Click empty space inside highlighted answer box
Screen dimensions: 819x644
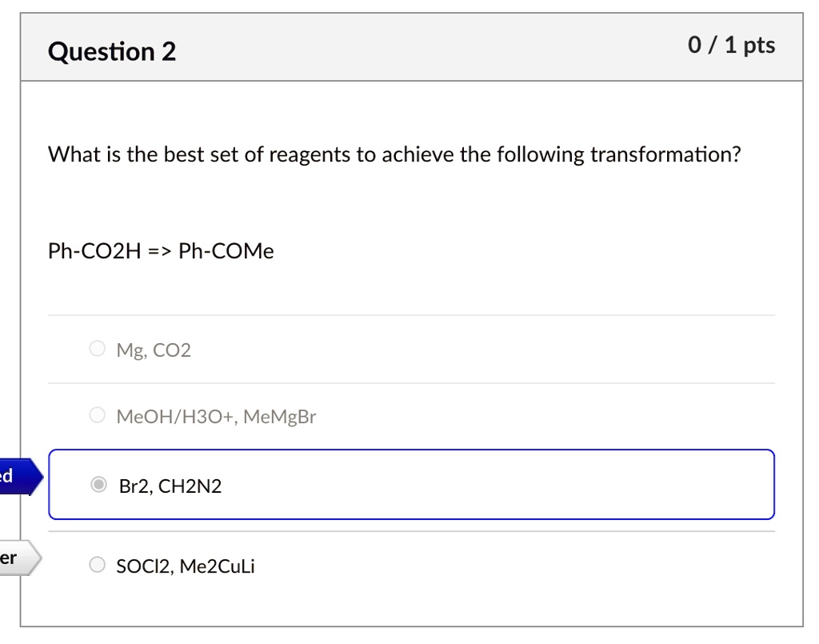point(496,485)
